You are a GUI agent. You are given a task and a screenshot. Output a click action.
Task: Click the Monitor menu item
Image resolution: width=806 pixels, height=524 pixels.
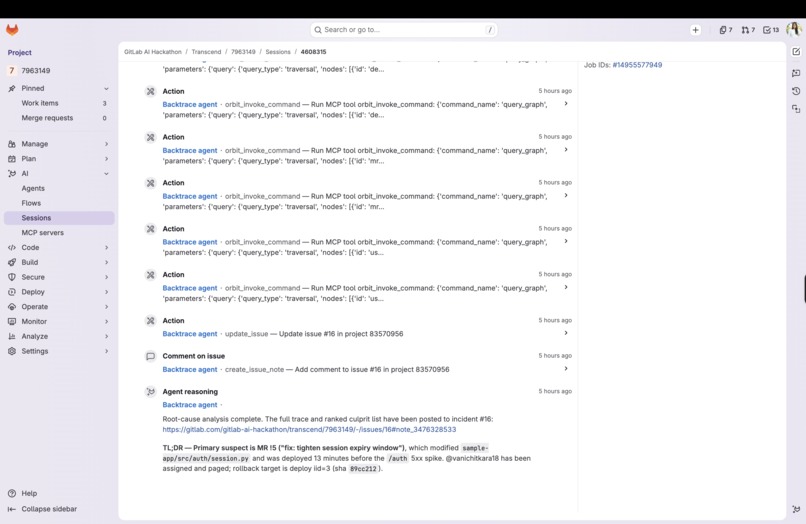pos(59,321)
